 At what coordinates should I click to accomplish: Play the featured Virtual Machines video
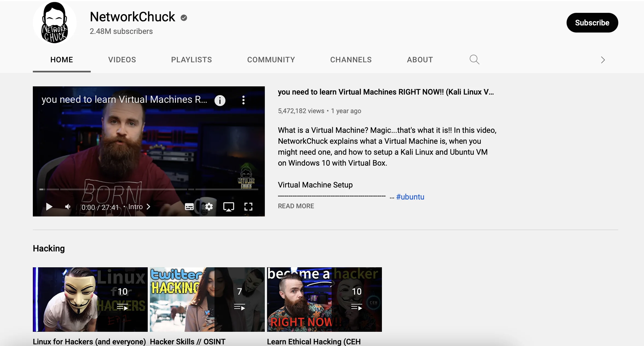(x=49, y=207)
